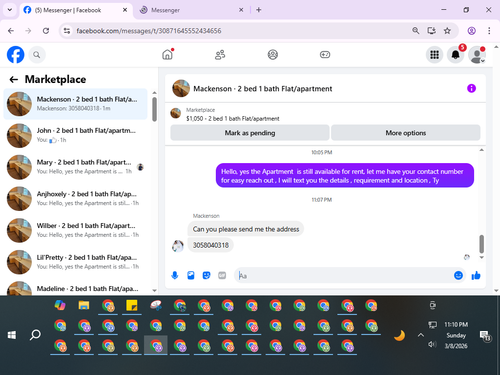This screenshot has width=500, height=375.
Task: Attach a file with the photo icon
Action: point(191,275)
